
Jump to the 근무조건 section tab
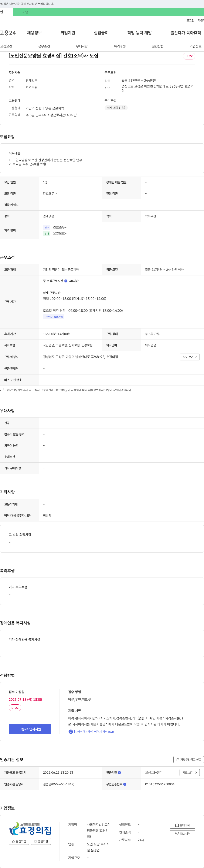click(x=44, y=46)
